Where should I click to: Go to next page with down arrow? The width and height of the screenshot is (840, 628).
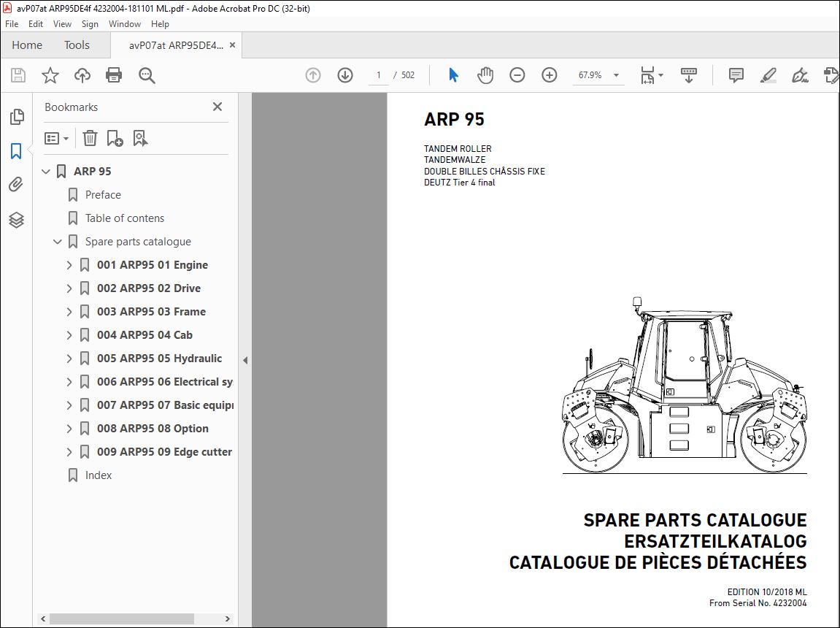(x=345, y=75)
